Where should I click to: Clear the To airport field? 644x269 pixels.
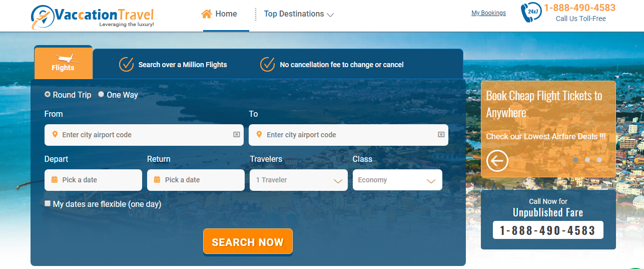(x=441, y=135)
